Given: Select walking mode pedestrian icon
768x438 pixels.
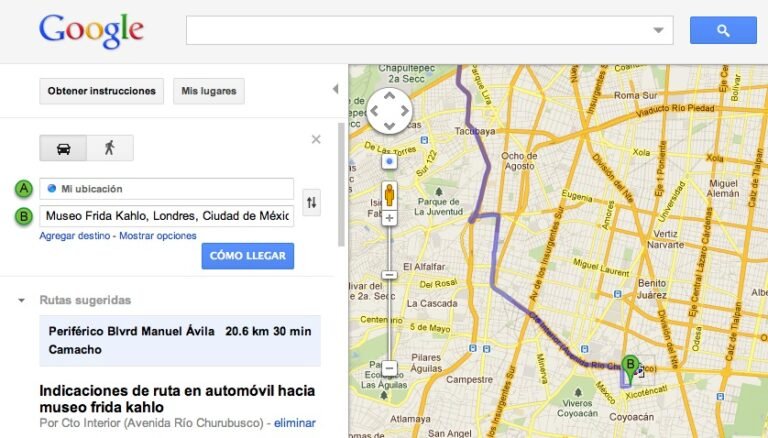Looking at the screenshot, I should click(x=110, y=148).
